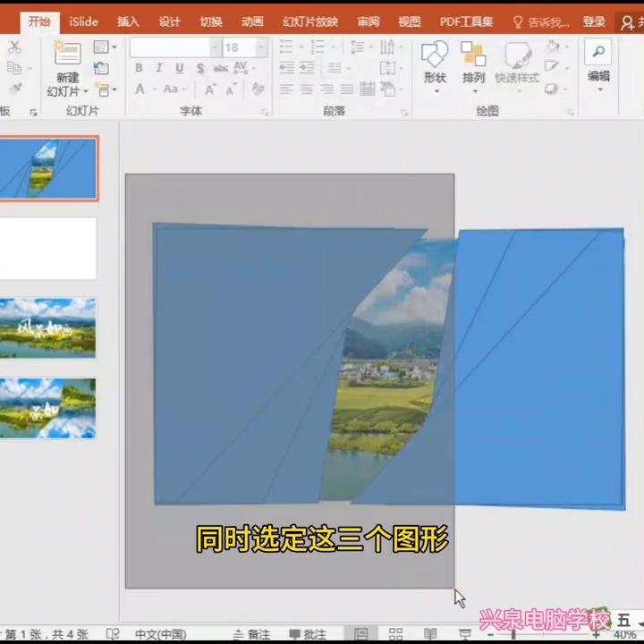
Task: Click Increase Indent icon
Action: [307, 67]
